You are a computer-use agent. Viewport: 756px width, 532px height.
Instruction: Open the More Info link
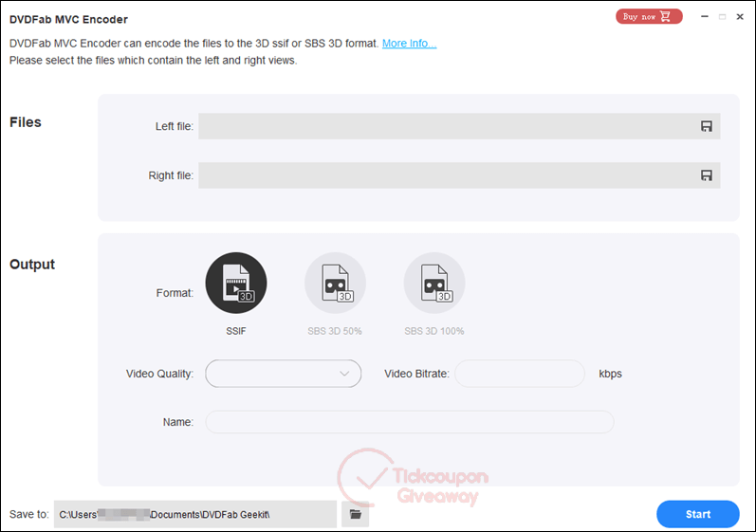point(410,44)
